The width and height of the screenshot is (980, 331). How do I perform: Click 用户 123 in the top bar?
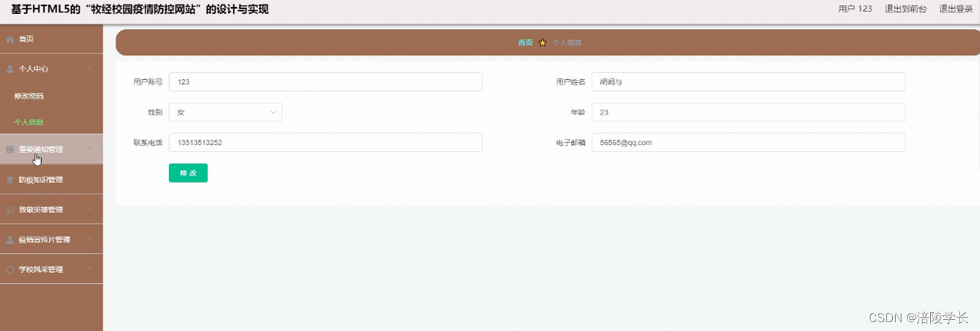[x=855, y=9]
